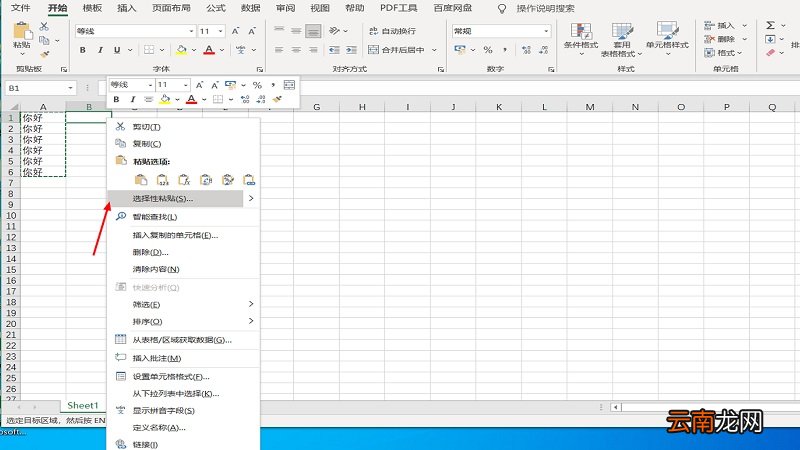Toggle Italic in the ribbon font group

(100, 49)
